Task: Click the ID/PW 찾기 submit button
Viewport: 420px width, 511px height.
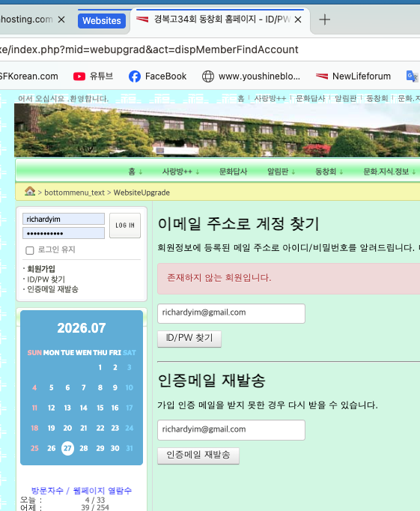Action: tap(189, 339)
